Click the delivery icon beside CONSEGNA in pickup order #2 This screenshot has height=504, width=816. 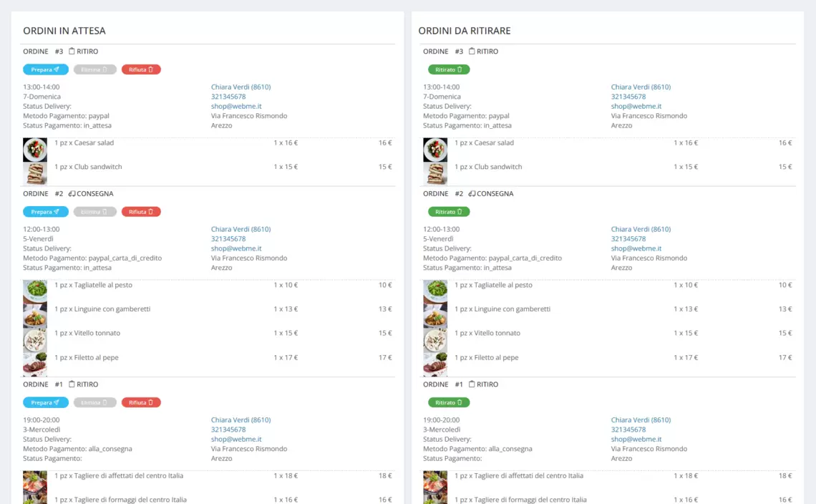472,194
